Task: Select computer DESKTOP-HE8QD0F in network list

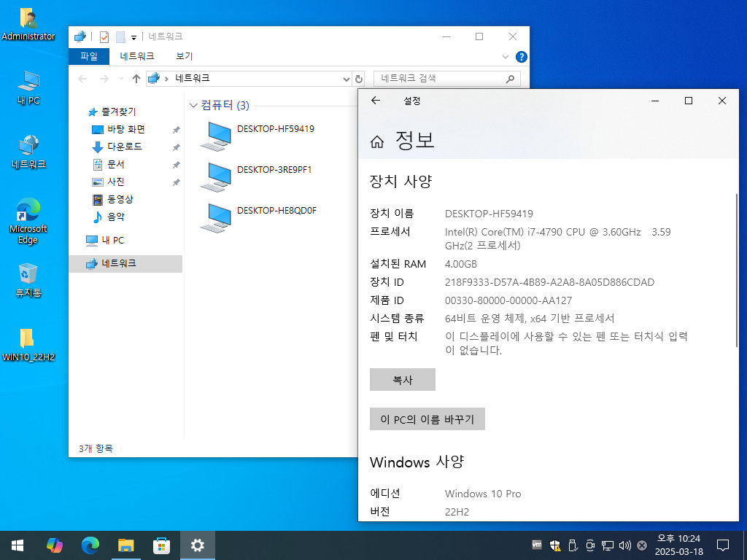Action: [x=258, y=218]
